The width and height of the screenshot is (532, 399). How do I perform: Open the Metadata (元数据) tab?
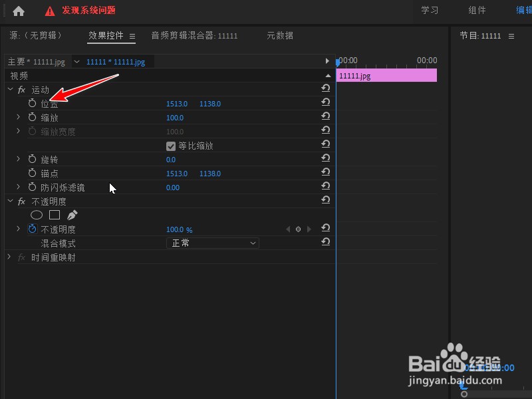click(x=280, y=36)
